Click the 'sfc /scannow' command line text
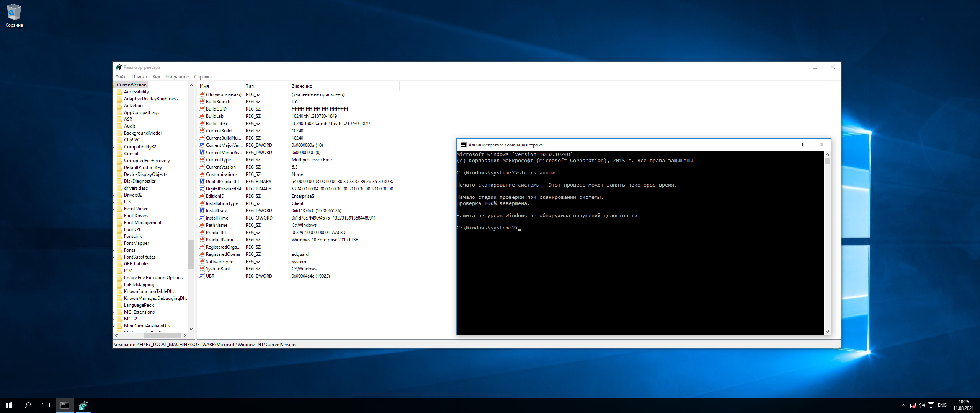 pos(536,173)
